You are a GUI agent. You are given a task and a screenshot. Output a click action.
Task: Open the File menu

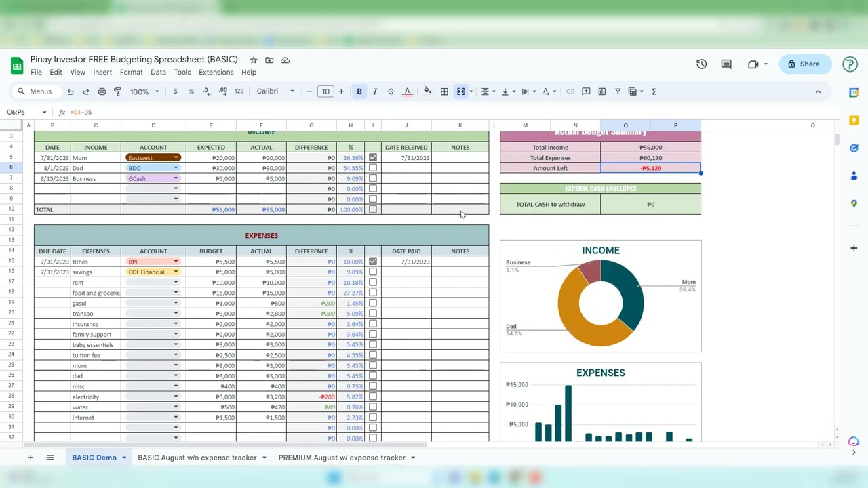[36, 72]
